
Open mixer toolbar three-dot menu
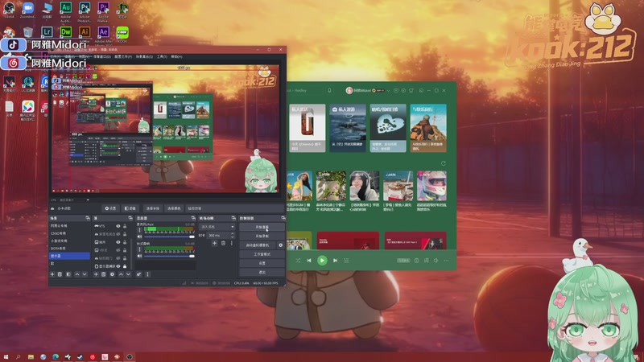pyautogui.click(x=147, y=274)
